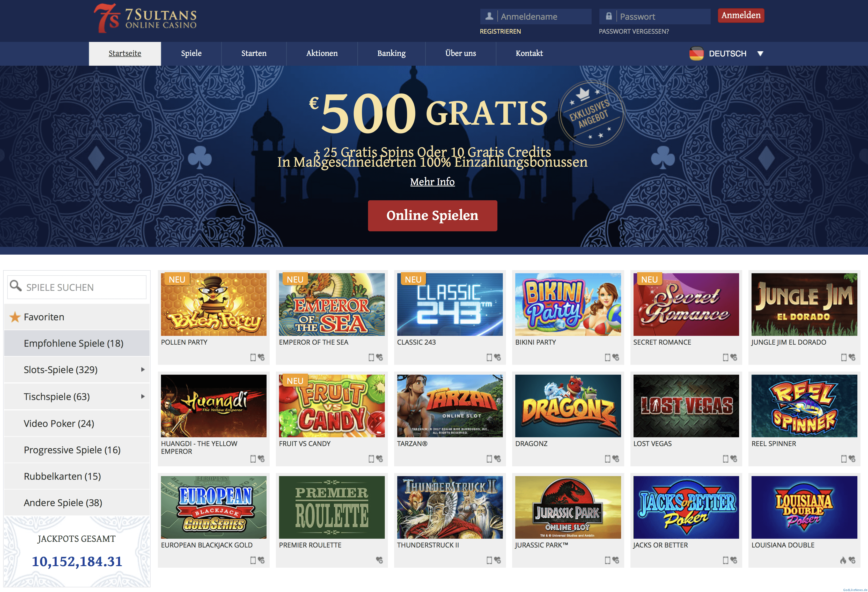This screenshot has width=868, height=592.
Task: Click the flame icon under Louisiana Double
Action: (843, 560)
